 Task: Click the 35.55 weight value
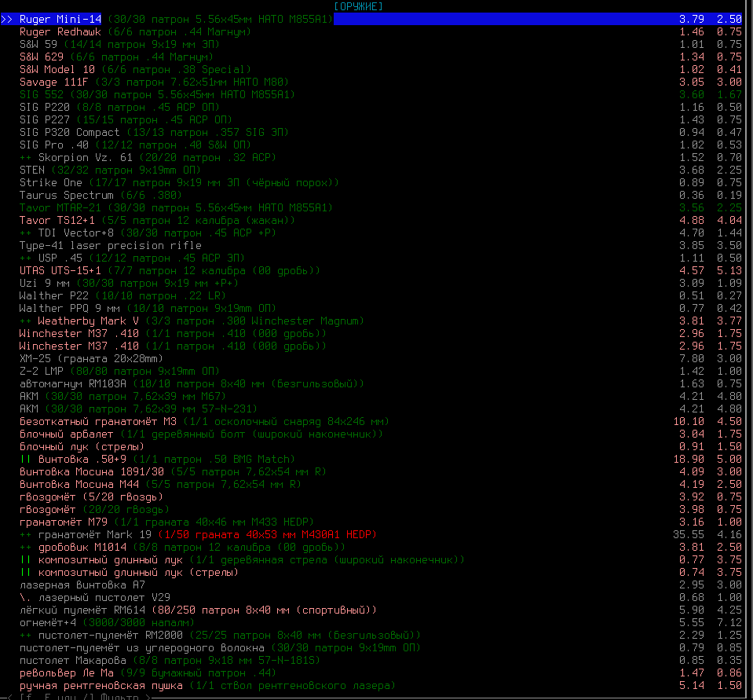(x=689, y=535)
